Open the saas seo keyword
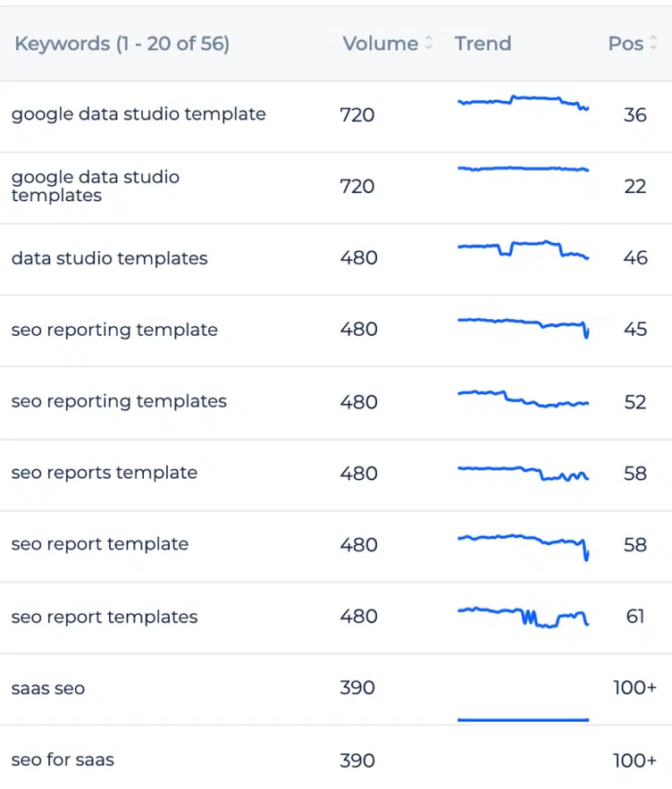This screenshot has width=672, height=789. (48, 688)
